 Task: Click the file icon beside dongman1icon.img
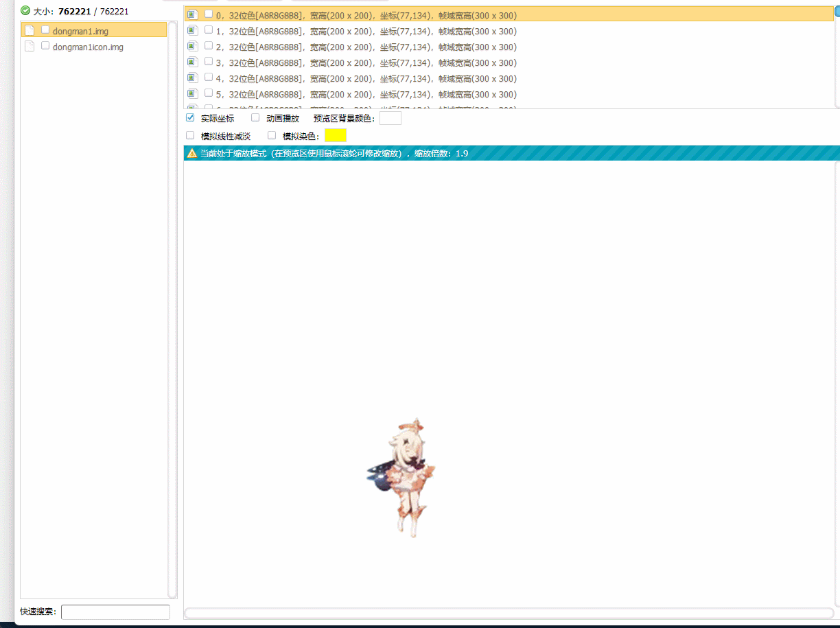click(30, 46)
